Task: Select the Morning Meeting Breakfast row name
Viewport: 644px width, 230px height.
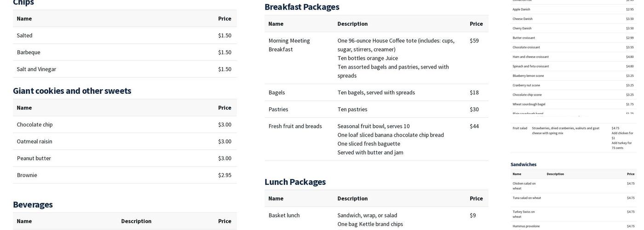Action: click(289, 45)
